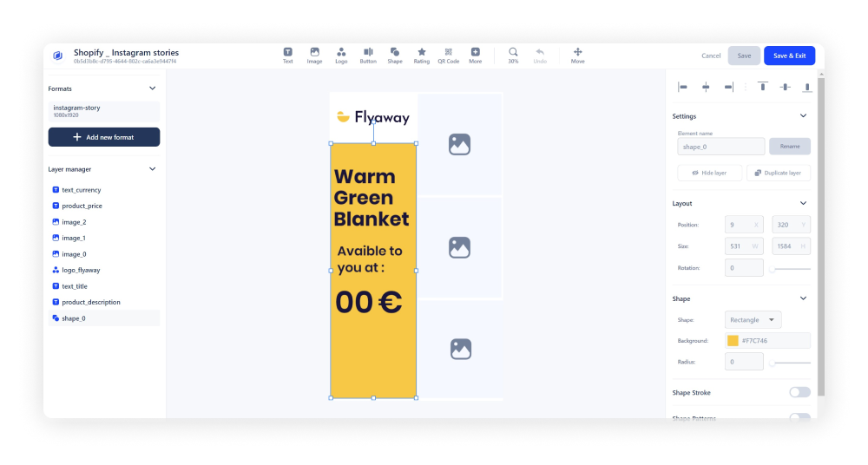
Task: Click Add new format button
Action: [104, 137]
